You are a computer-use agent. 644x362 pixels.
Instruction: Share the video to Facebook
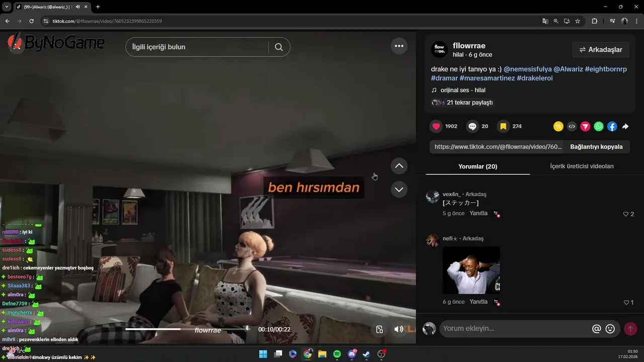[x=612, y=127]
